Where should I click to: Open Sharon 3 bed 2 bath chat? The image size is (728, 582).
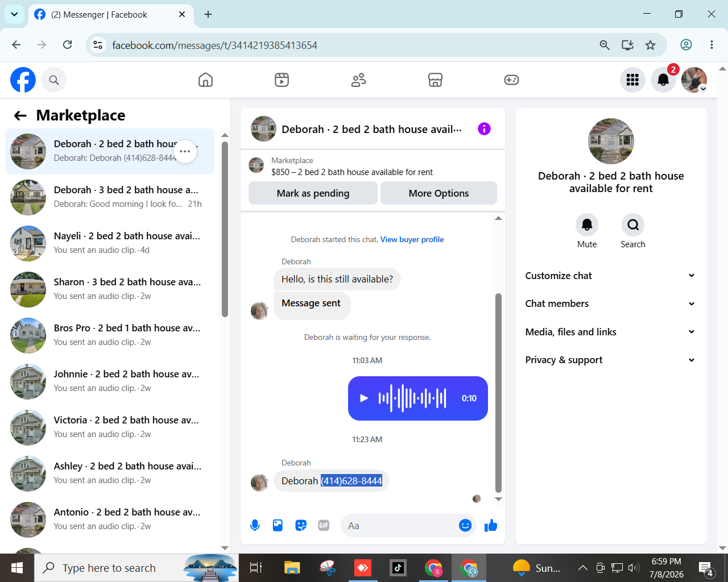[x=110, y=289]
